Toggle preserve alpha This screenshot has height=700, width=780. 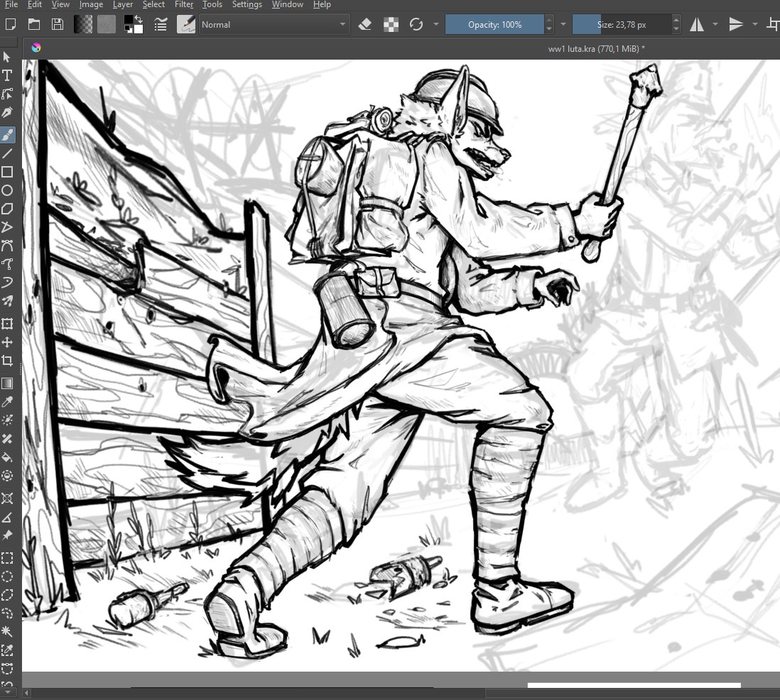click(391, 24)
